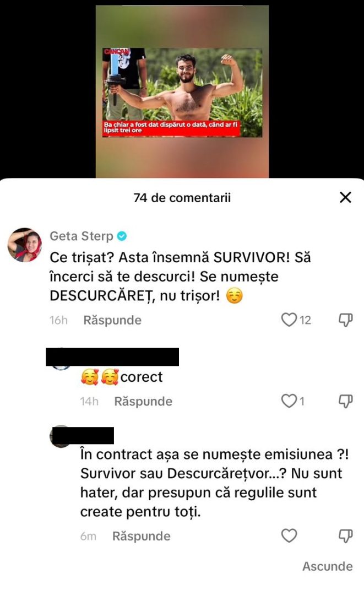364x595 pixels.
Task: Dislike the 'În contract' reply
Action: (345, 536)
